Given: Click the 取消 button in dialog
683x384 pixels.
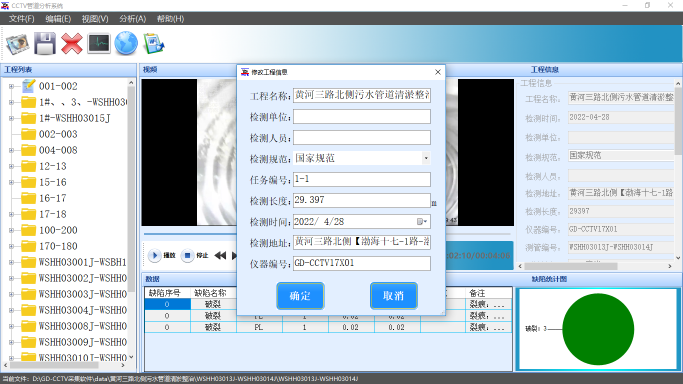Looking at the screenshot, I should click(x=394, y=296).
